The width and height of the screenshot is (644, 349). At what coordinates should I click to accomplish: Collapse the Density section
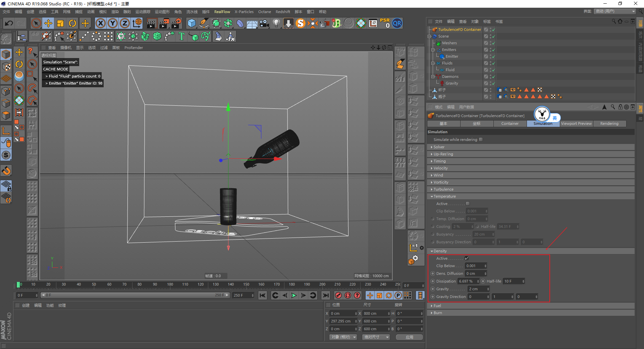pyautogui.click(x=440, y=251)
